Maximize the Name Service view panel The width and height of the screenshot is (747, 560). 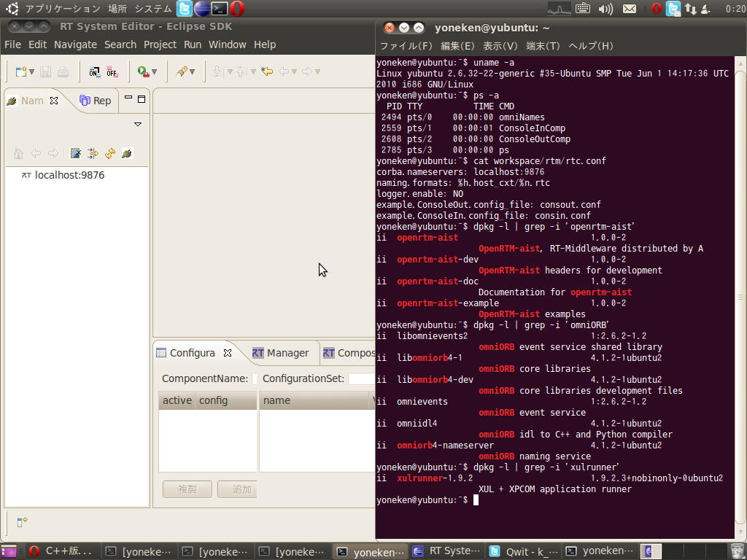point(142,99)
